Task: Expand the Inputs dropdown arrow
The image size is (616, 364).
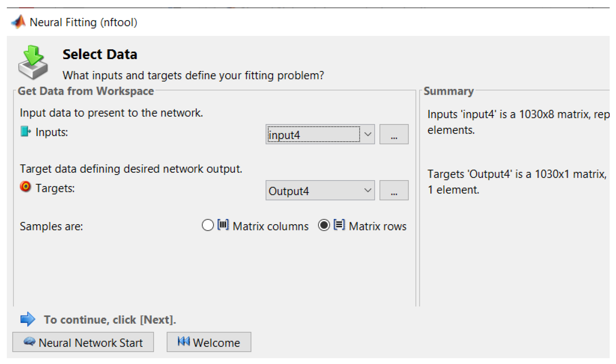Action: 368,134
